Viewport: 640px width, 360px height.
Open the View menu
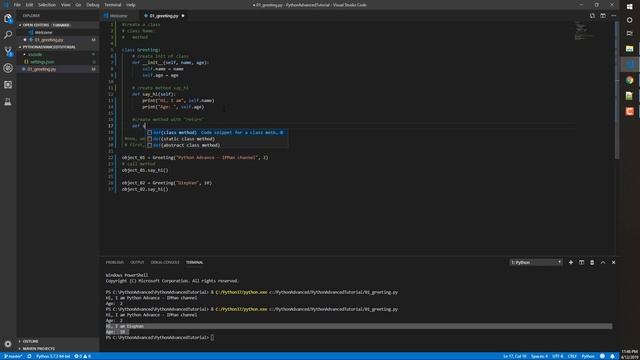click(66, 5)
